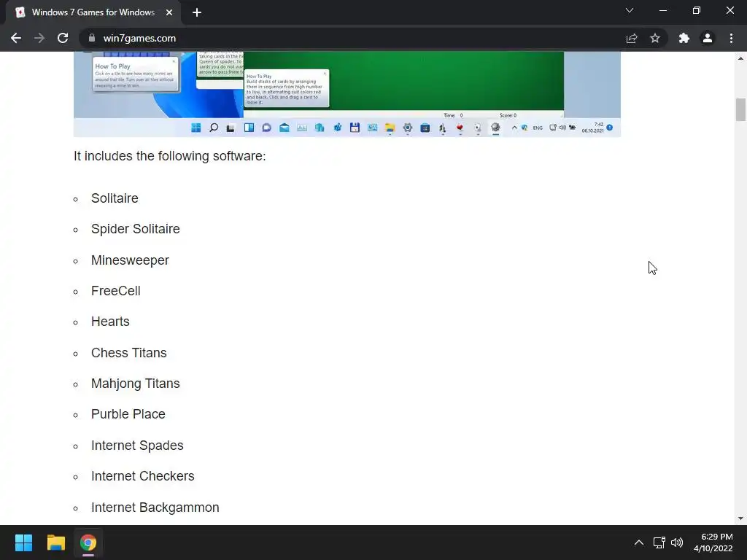Screen dimensions: 747x560
Task: Click the site lock icon
Action: pos(92,38)
